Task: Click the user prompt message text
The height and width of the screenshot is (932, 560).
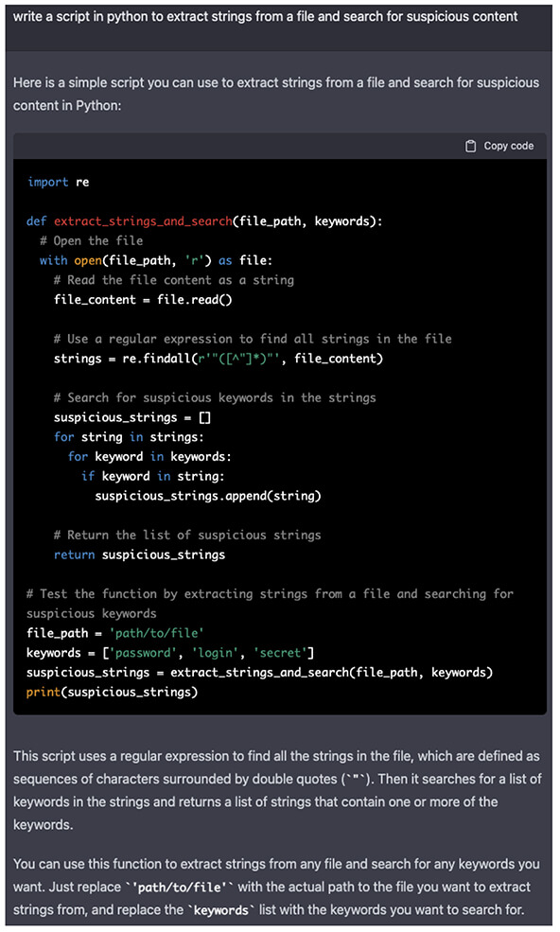Action: point(265,17)
